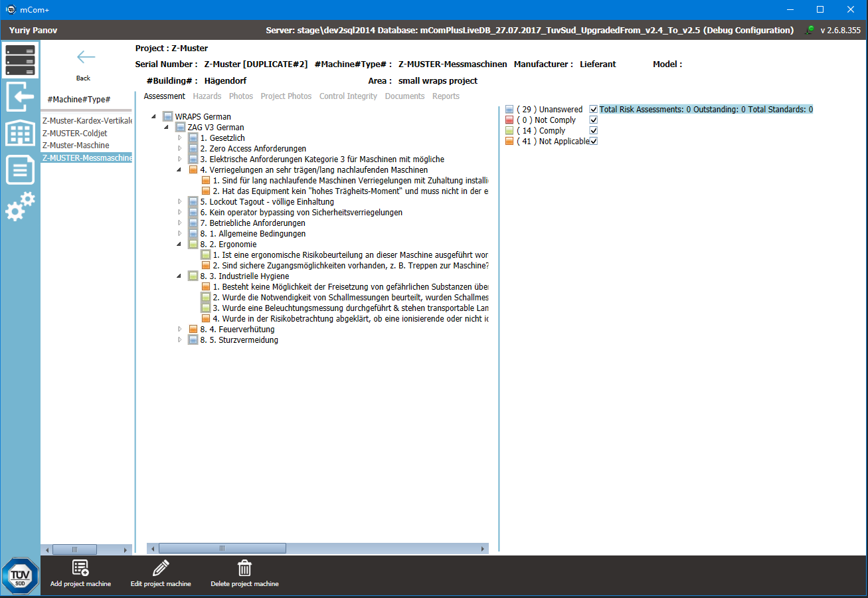868x598 pixels.
Task: Click the Add project machine icon
Action: coord(80,568)
